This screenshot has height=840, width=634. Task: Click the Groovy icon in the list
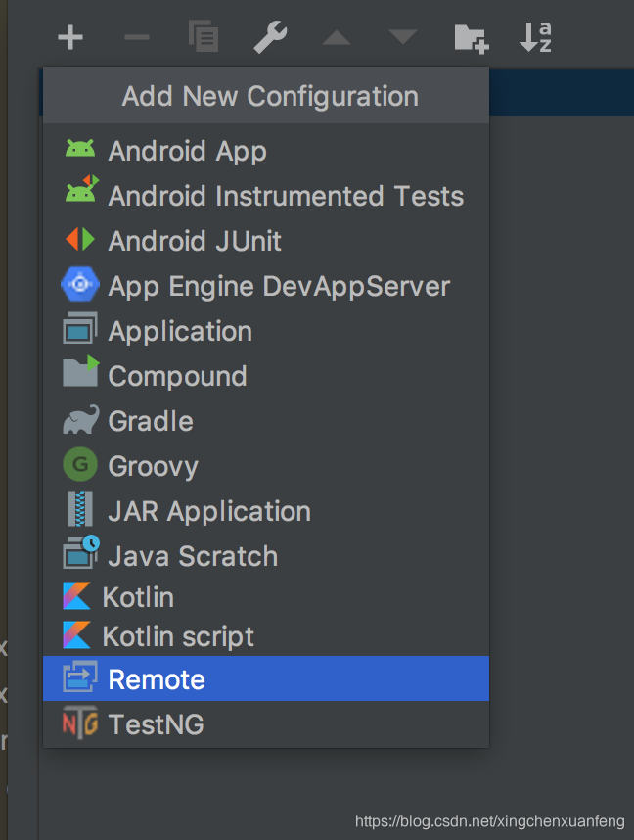[x=80, y=465]
